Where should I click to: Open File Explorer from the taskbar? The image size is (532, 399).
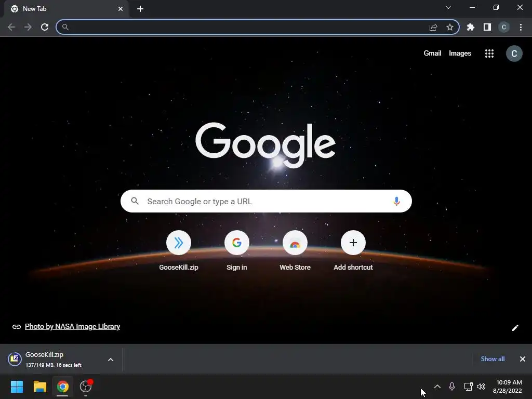pyautogui.click(x=39, y=387)
